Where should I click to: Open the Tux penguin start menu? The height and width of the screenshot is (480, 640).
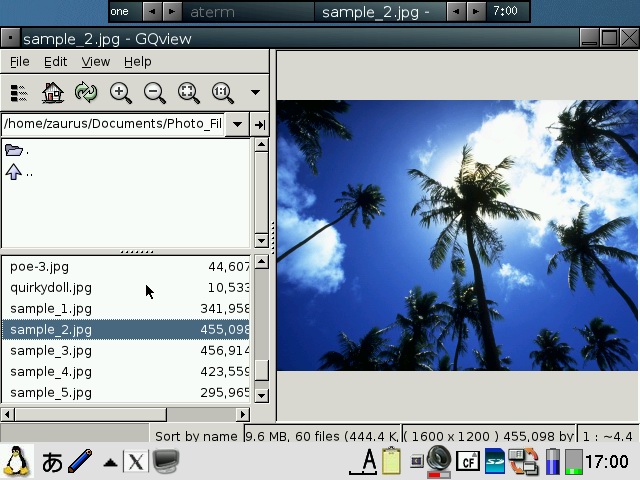(16, 461)
